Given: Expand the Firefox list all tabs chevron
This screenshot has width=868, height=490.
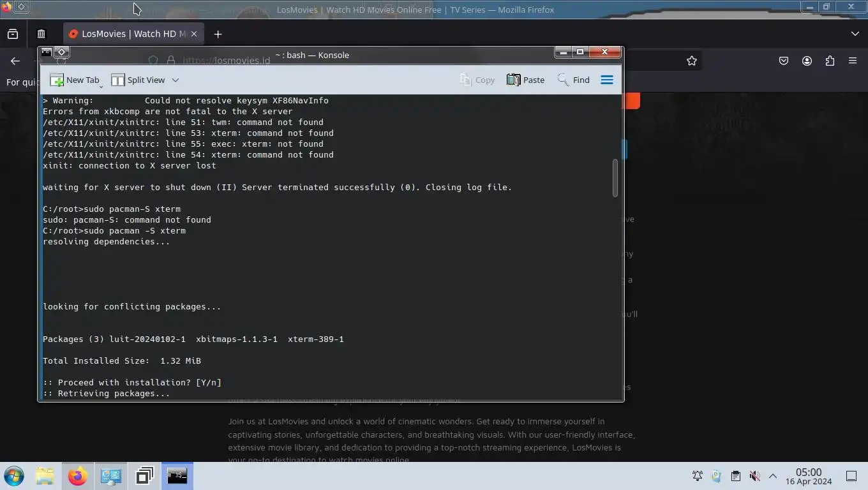Looking at the screenshot, I should point(855,34).
